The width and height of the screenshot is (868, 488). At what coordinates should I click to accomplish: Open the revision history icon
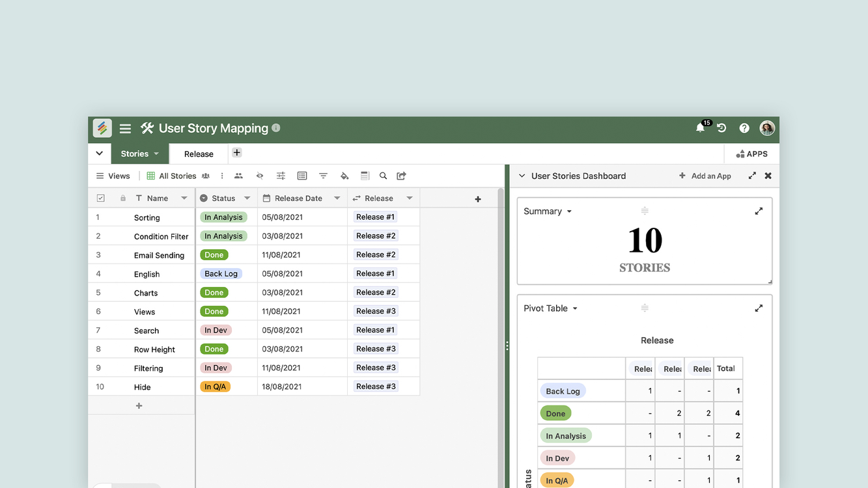tap(721, 128)
